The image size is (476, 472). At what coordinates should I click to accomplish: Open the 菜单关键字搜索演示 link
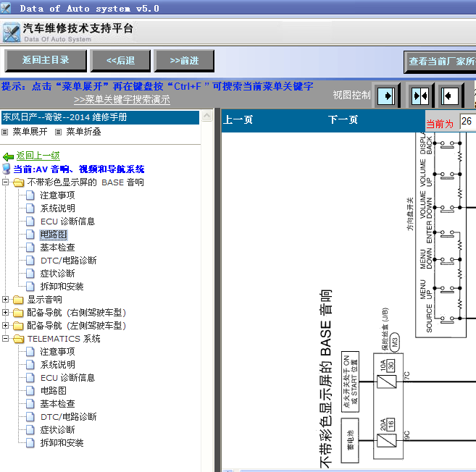click(x=122, y=99)
